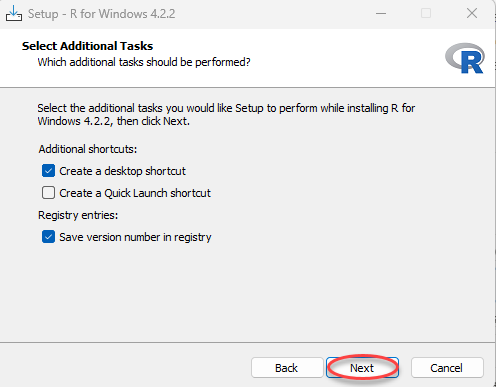This screenshot has width=496, height=387.
Task: Go back with the Back button
Action: pyautogui.click(x=287, y=368)
